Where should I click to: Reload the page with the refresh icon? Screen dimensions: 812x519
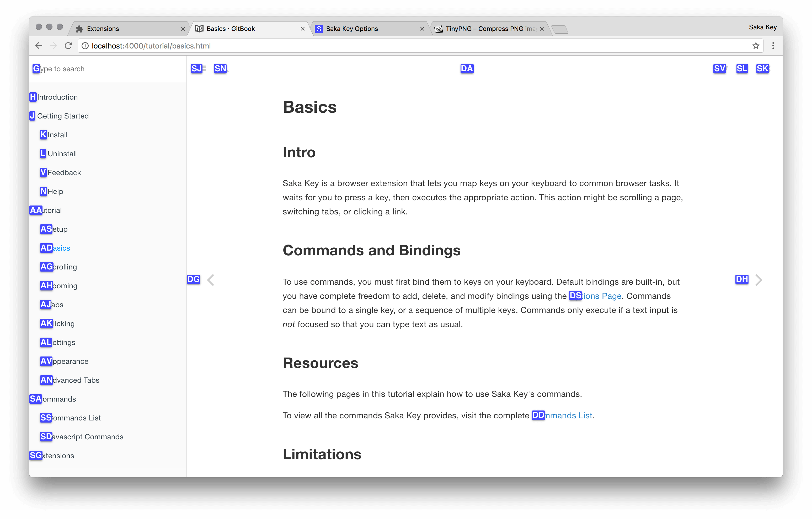(x=68, y=46)
